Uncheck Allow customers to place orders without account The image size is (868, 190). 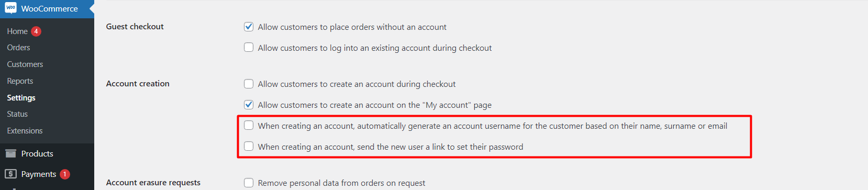249,27
